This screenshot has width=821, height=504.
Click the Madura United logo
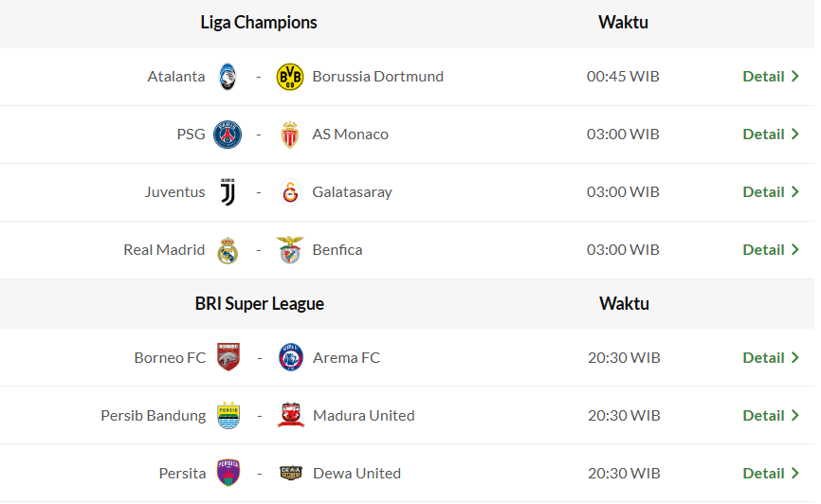point(290,416)
